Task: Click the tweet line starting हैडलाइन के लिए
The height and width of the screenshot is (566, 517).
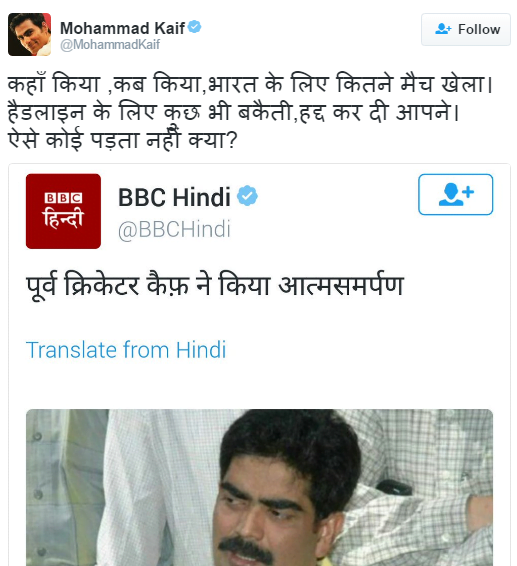Action: coord(233,112)
